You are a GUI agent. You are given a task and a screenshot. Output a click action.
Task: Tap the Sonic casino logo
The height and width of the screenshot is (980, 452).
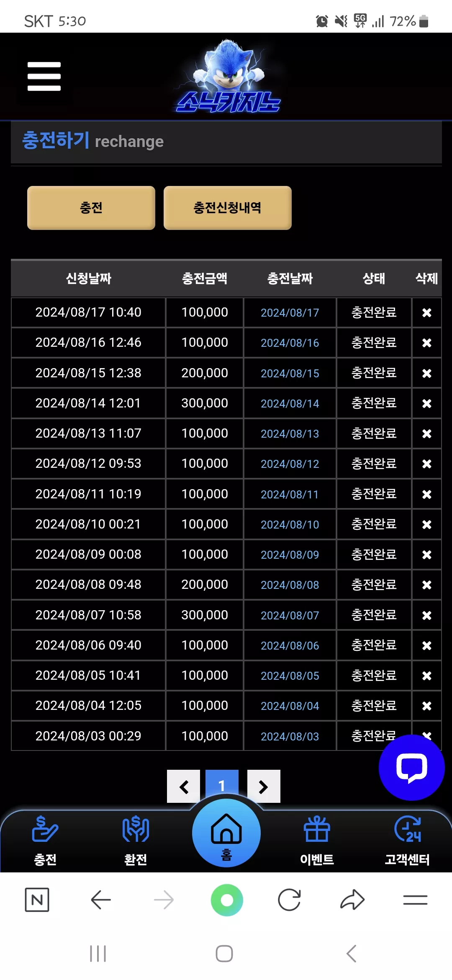tap(228, 76)
